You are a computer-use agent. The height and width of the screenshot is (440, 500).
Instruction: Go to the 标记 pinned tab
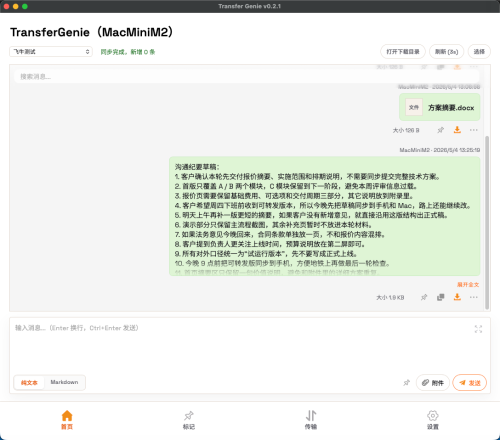pos(189,420)
